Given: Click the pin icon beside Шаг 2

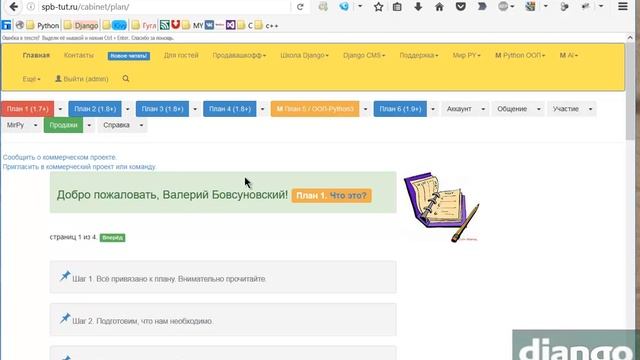Looking at the screenshot, I should click(x=65, y=318).
